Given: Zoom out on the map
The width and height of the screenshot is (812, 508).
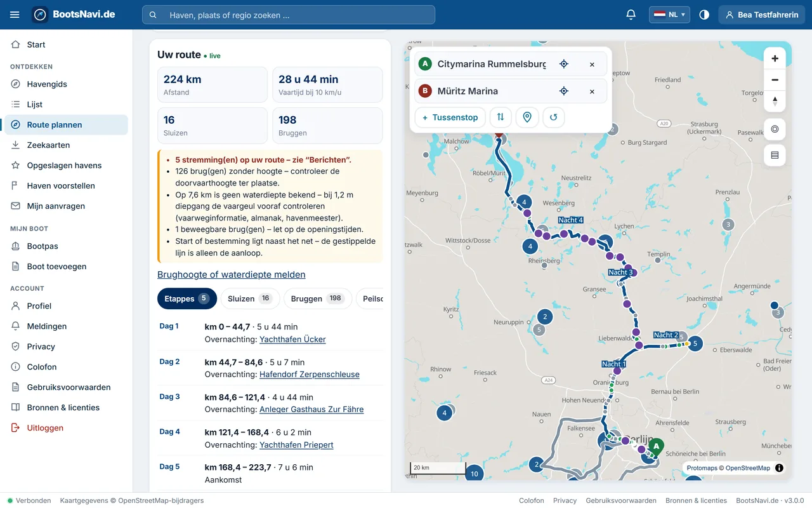Looking at the screenshot, I should point(775,80).
